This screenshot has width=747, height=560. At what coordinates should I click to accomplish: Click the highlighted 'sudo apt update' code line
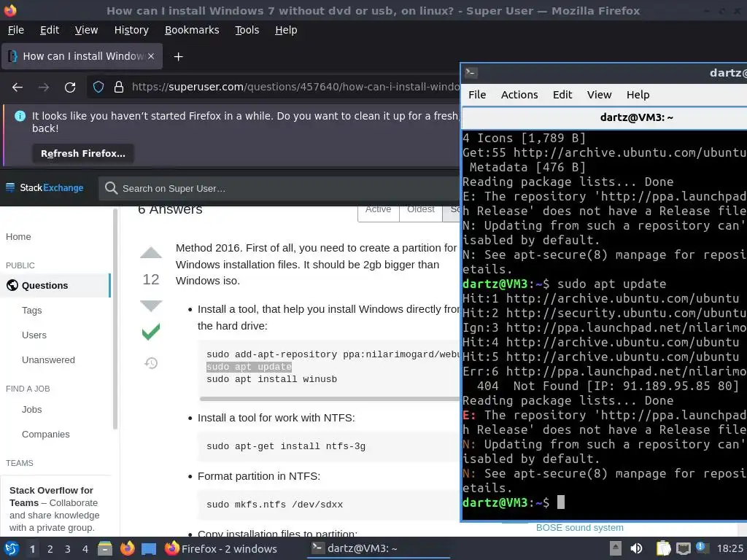tap(249, 367)
